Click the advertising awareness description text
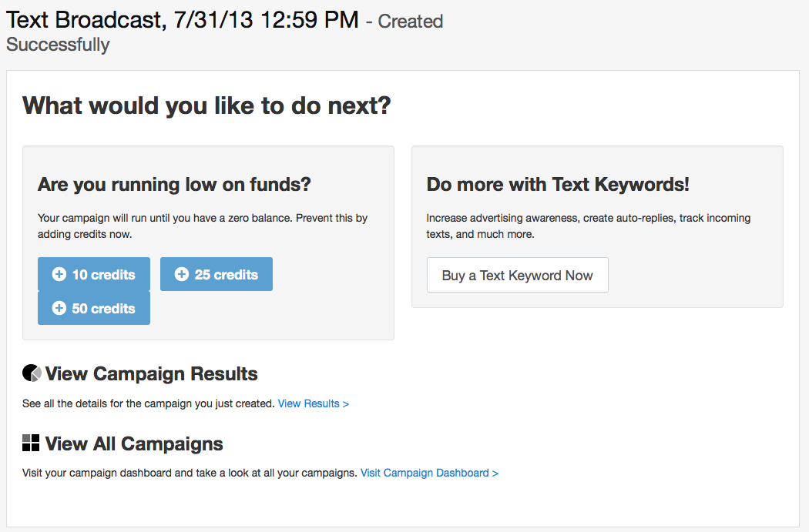This screenshot has width=809, height=532. 588,226
